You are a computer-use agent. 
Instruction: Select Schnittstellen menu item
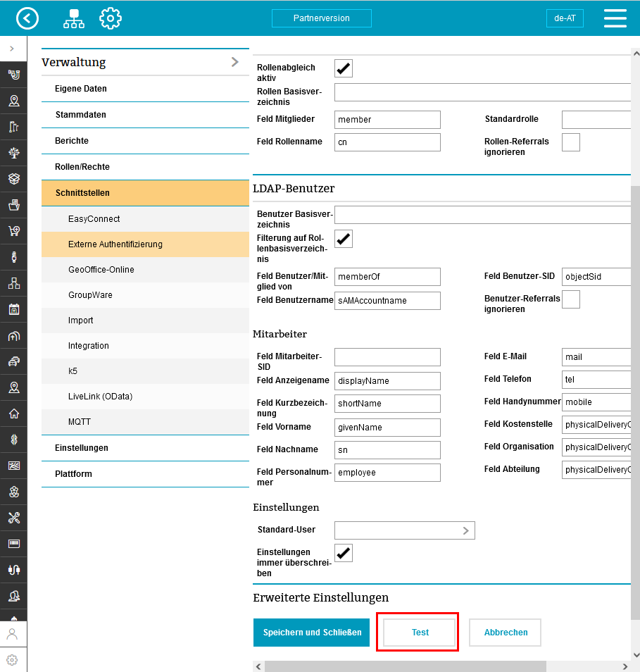(145, 193)
